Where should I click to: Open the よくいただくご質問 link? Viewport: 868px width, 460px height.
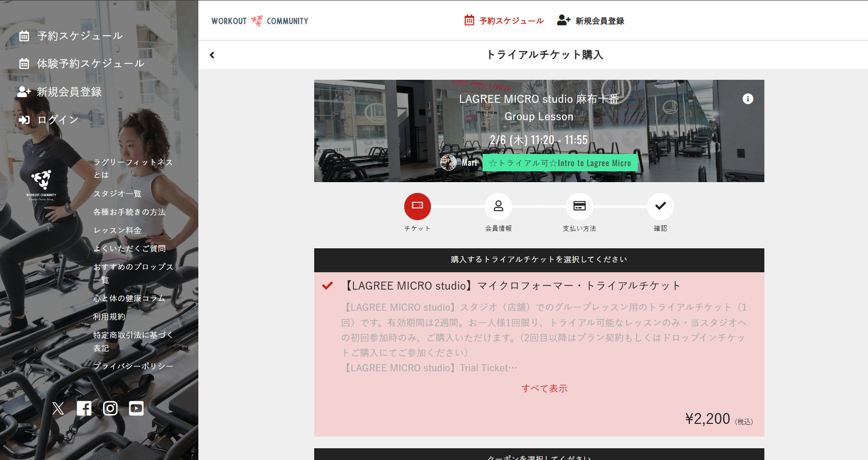pyautogui.click(x=129, y=249)
